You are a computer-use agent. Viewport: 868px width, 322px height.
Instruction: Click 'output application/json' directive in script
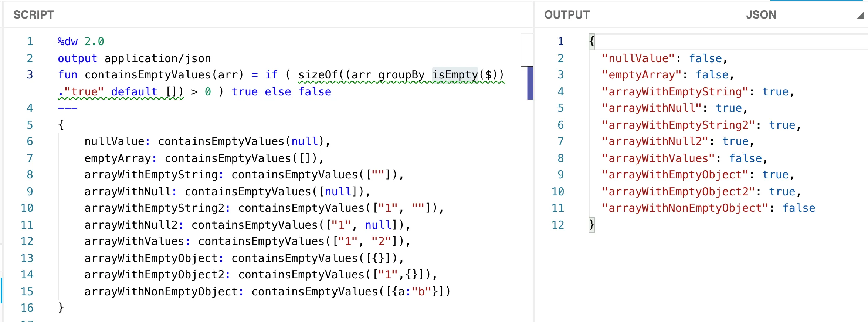pos(134,58)
